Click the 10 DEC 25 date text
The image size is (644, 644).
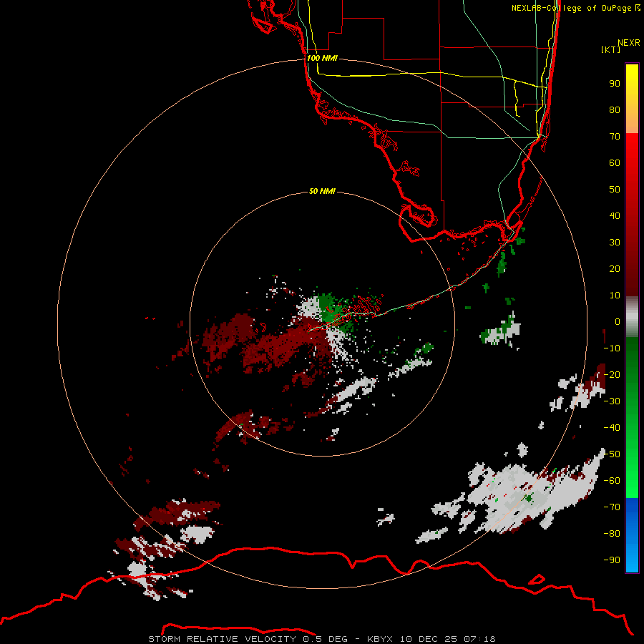429,639
